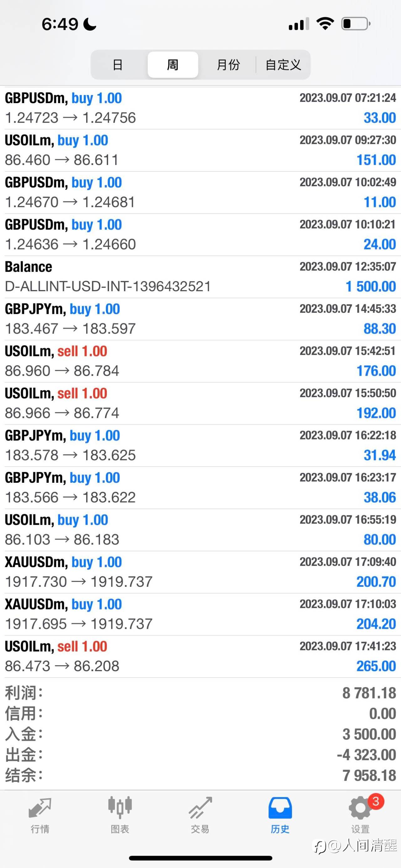The image size is (401, 868).
Task: Switch to the 日 day period
Action: coord(118,65)
